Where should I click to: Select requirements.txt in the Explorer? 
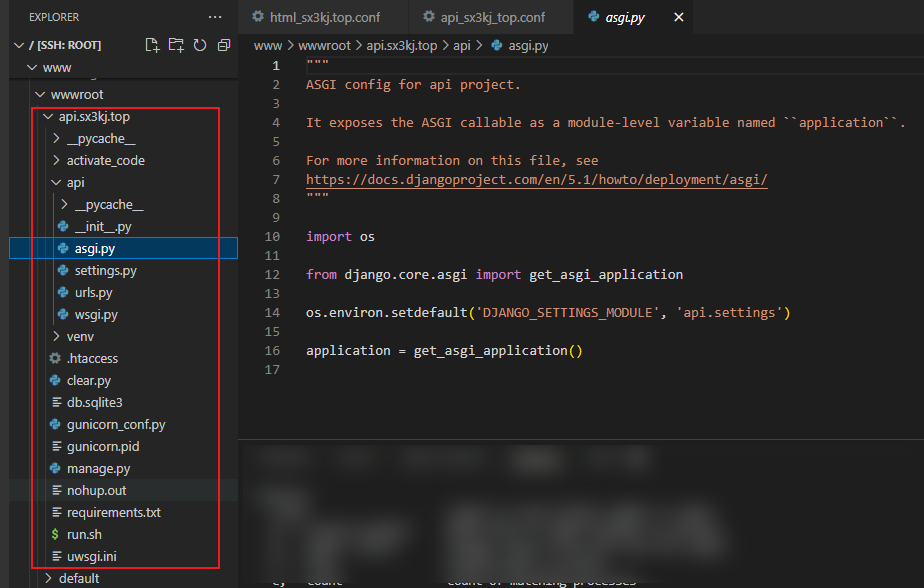coord(113,512)
